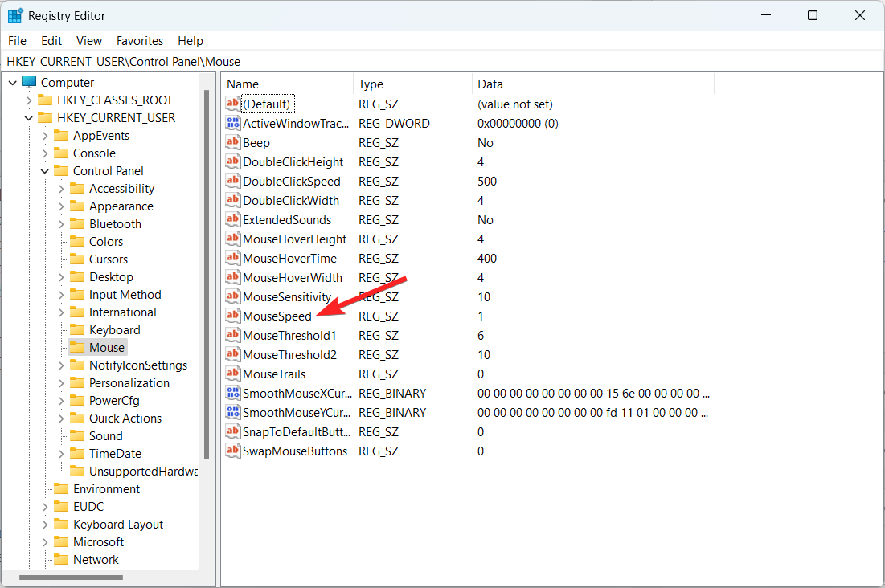Click the SwapMouseButtons value icon
The width and height of the screenshot is (885, 588).
232,451
